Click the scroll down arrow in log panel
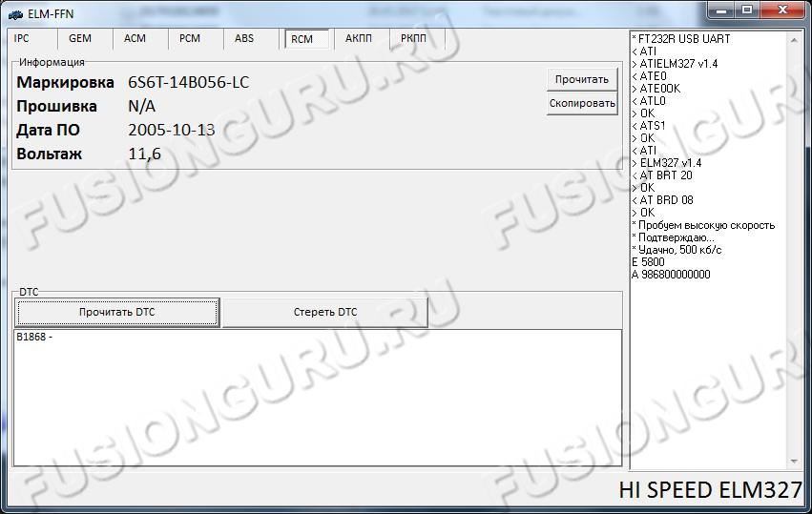The height and width of the screenshot is (514, 812). coord(794,462)
